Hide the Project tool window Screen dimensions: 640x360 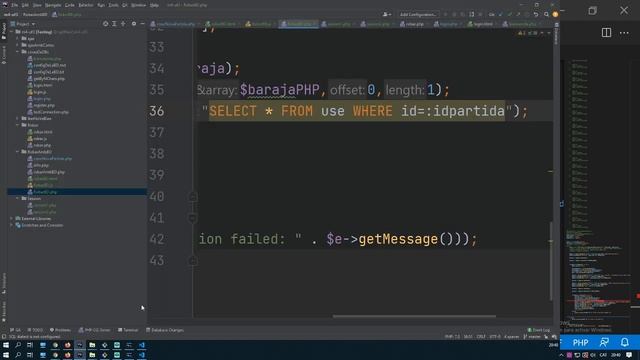point(142,24)
